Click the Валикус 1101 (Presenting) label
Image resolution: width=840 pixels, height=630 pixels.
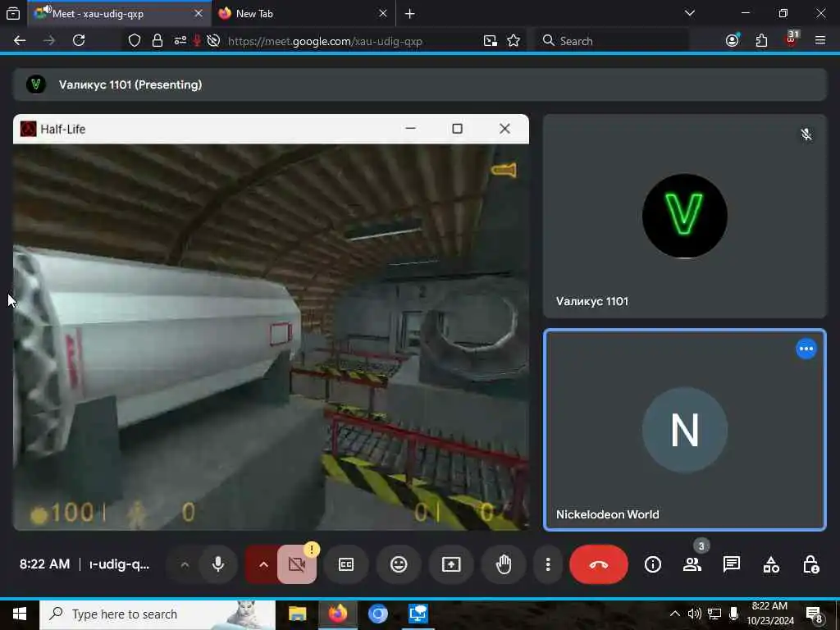pos(130,84)
